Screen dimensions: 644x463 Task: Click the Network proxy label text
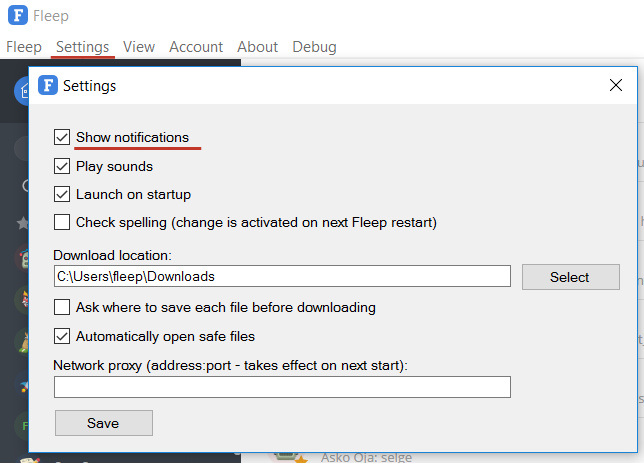coord(230,365)
